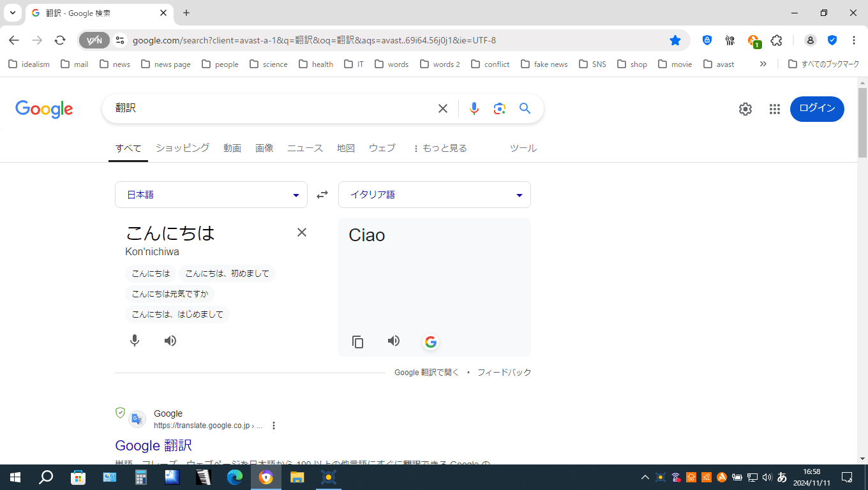View site information icon
This screenshot has height=490, width=868.
(x=120, y=40)
